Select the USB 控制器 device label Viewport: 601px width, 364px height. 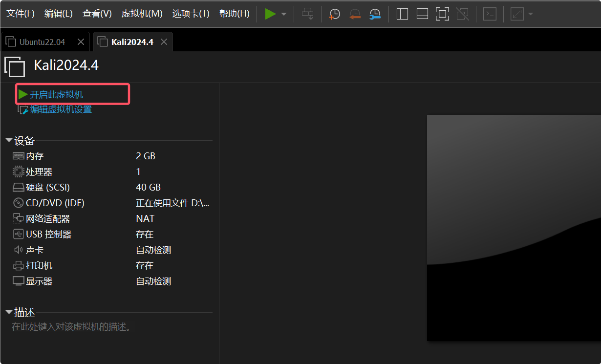(49, 234)
